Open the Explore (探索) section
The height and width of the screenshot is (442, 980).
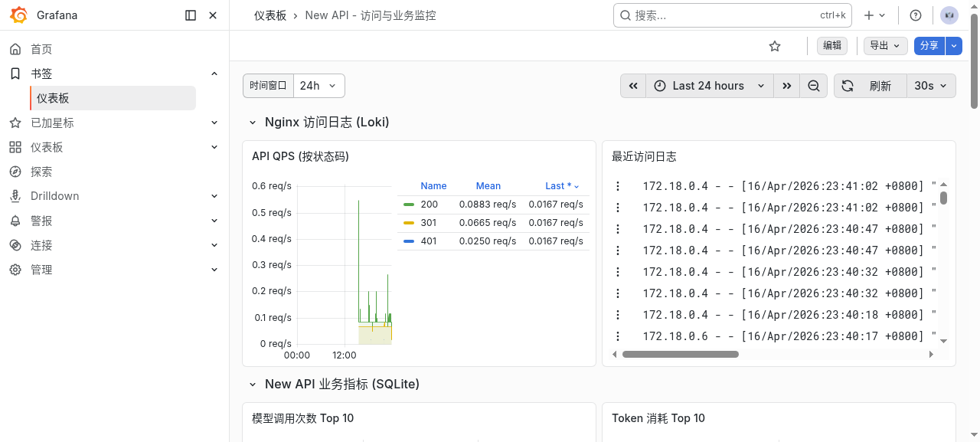[43, 172]
